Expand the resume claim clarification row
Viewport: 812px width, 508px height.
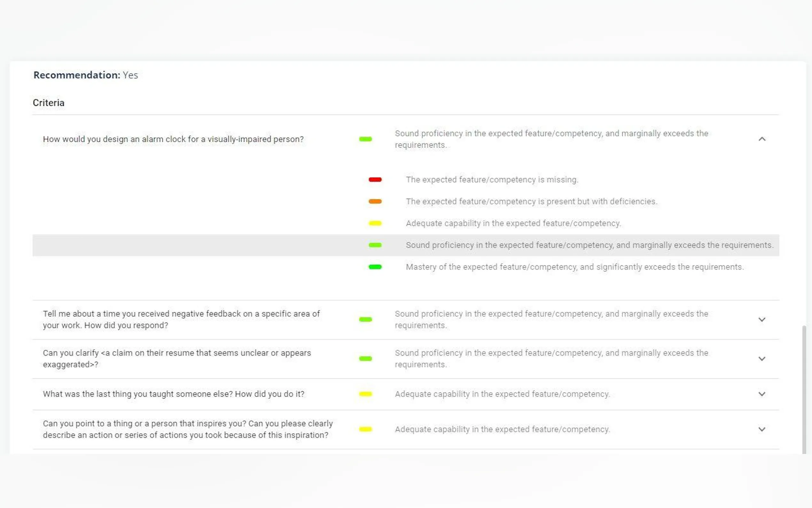pyautogui.click(x=761, y=359)
